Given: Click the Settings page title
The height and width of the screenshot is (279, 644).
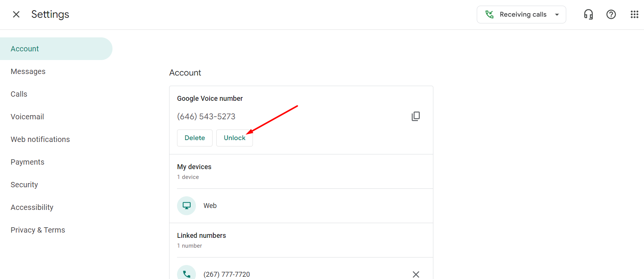Looking at the screenshot, I should 50,14.
